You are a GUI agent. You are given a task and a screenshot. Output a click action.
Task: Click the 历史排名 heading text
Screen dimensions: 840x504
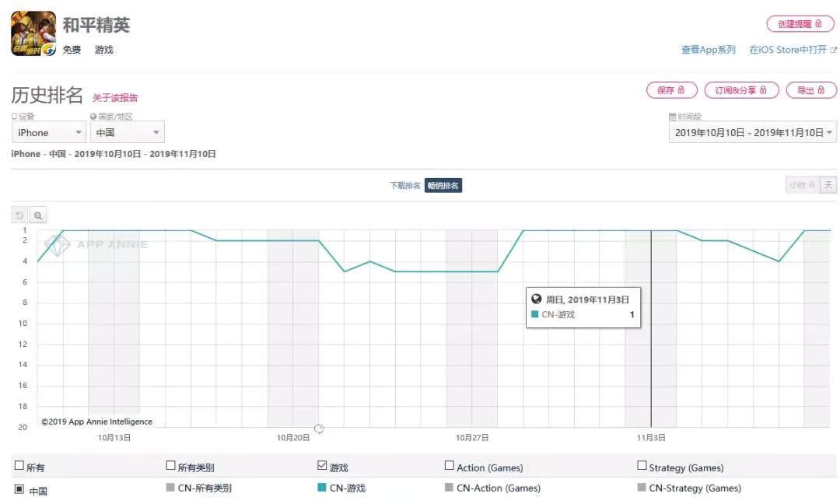[47, 96]
